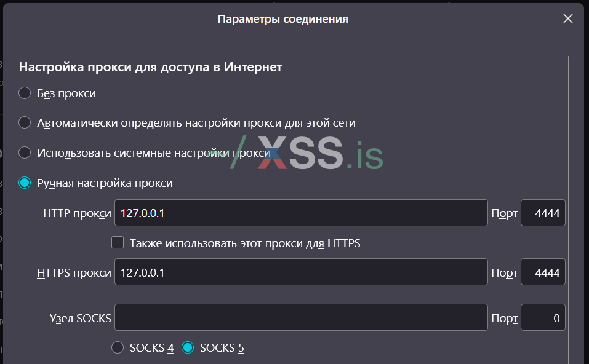Choose automatic proxy detection for this network

tap(25, 123)
